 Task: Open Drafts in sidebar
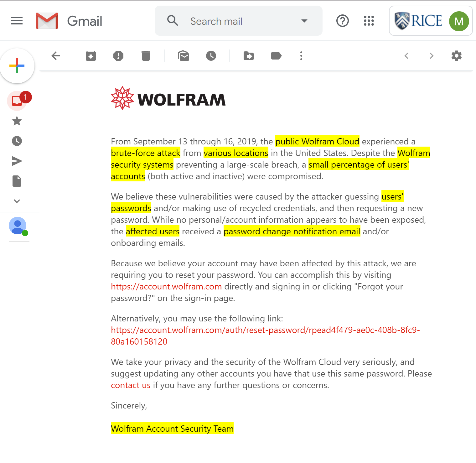pos(17,181)
